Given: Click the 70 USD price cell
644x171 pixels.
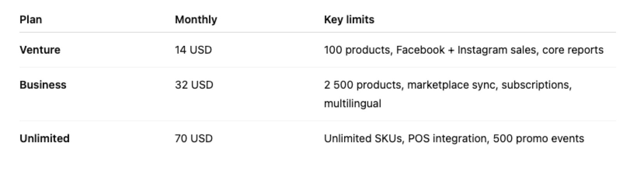Looking at the screenshot, I should 193,138.
